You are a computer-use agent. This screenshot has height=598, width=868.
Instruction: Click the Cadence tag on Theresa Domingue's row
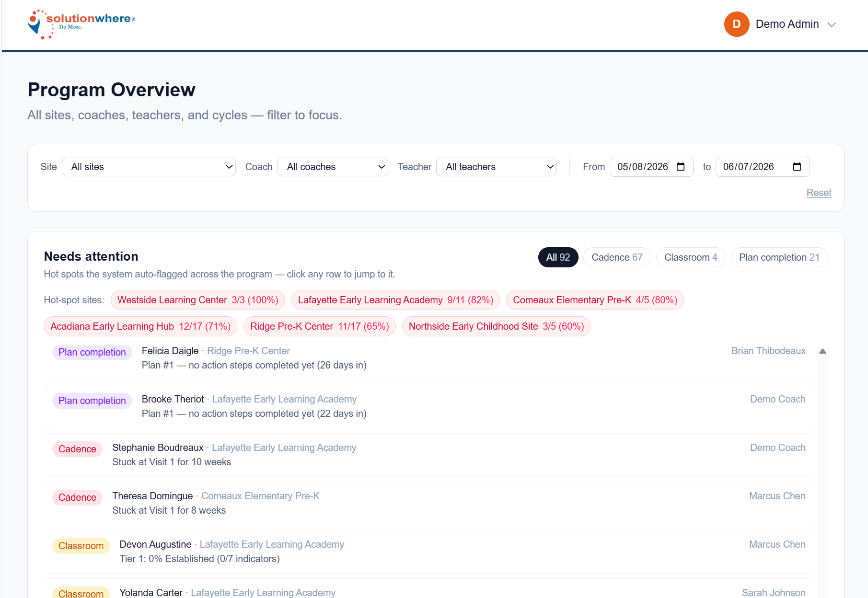77,497
